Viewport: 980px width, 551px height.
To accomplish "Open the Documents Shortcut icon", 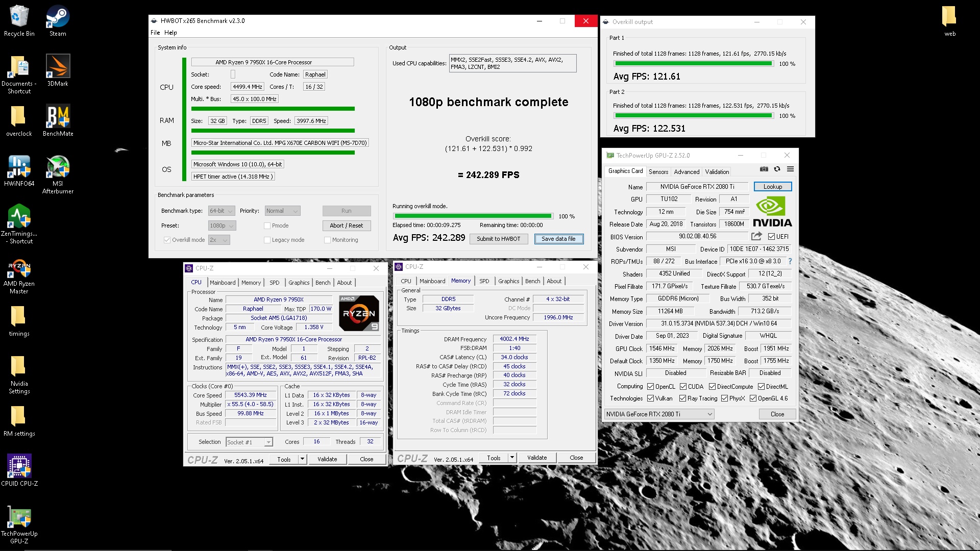I will point(19,74).
